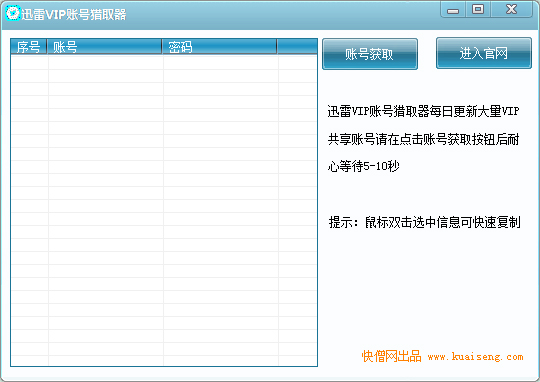Click the 心等待5-10秒 text line

tap(363, 166)
